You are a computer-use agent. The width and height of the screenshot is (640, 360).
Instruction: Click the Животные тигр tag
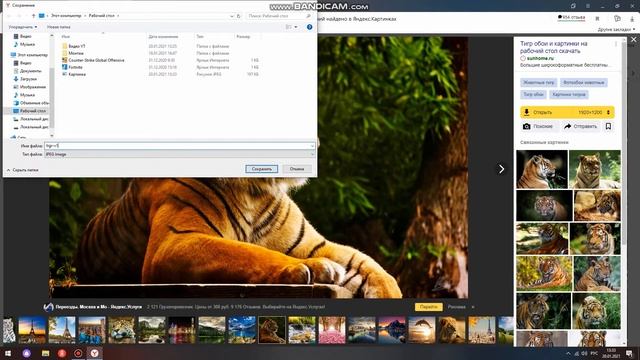(538, 83)
